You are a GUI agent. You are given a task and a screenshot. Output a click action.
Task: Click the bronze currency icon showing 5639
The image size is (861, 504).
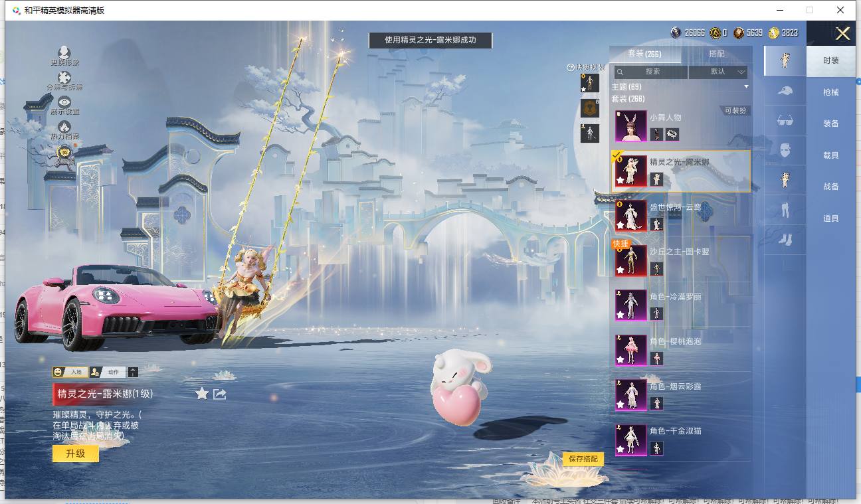[739, 33]
